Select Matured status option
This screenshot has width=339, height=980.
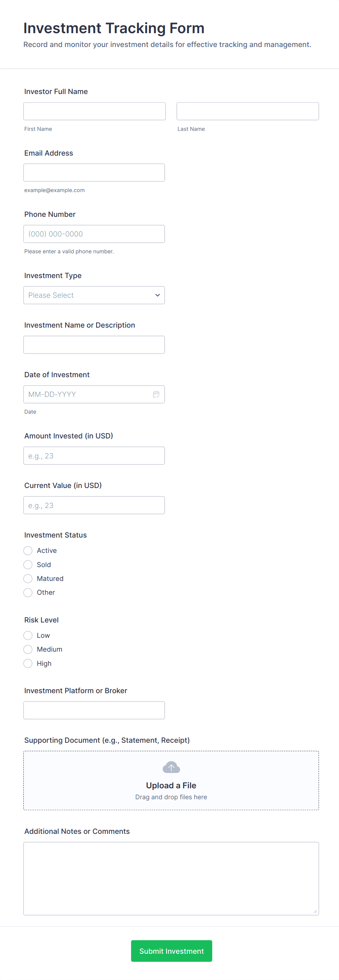coord(28,579)
